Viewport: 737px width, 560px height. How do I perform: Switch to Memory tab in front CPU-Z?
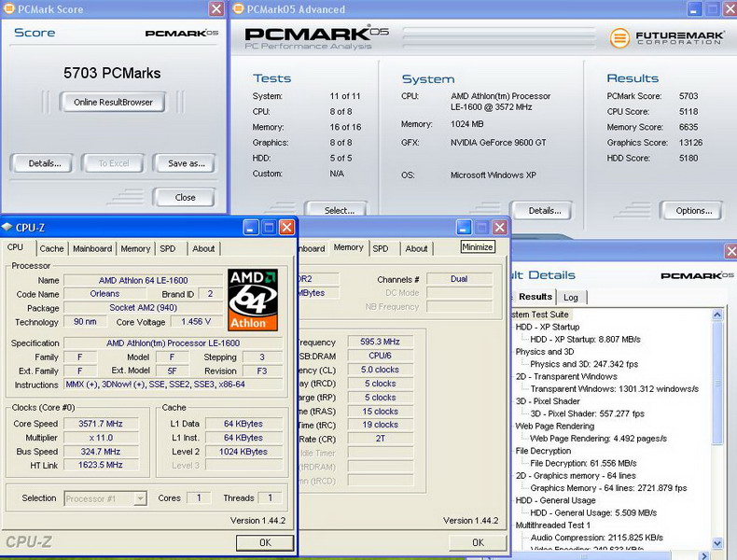point(135,248)
